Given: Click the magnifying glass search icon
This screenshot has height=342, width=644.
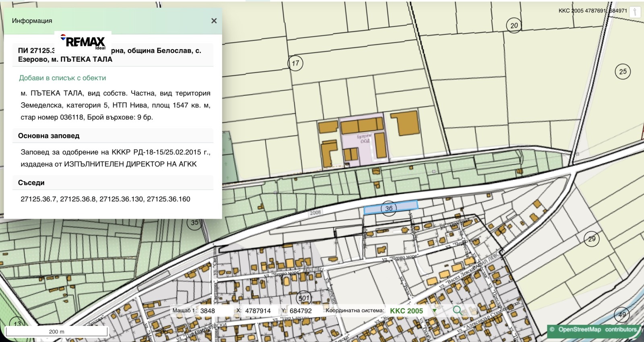Looking at the screenshot, I should coord(457,310).
